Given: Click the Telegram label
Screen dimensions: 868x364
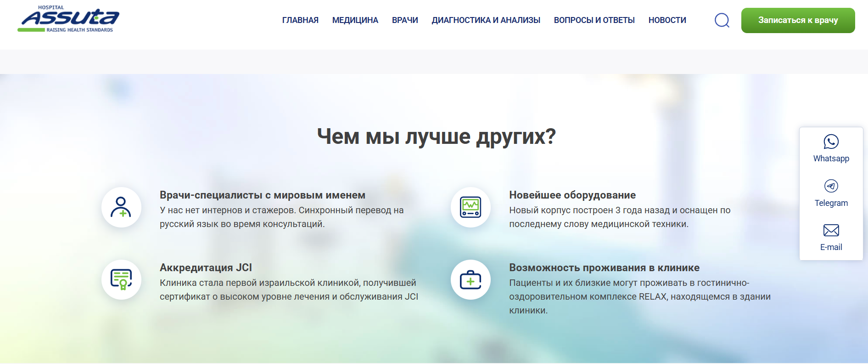Looking at the screenshot, I should pyautogui.click(x=831, y=203).
